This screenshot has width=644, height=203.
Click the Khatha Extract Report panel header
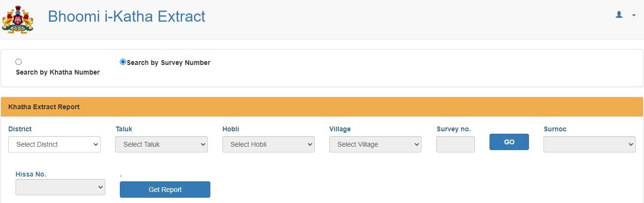pyautogui.click(x=322, y=107)
